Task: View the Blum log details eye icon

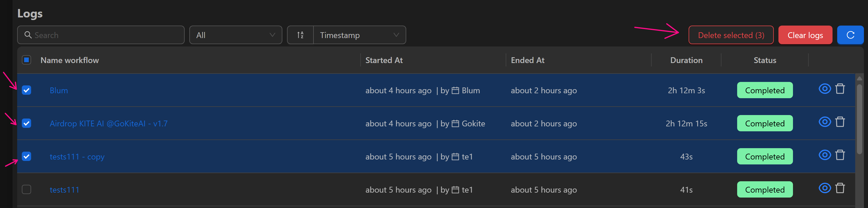Action: [x=824, y=89]
